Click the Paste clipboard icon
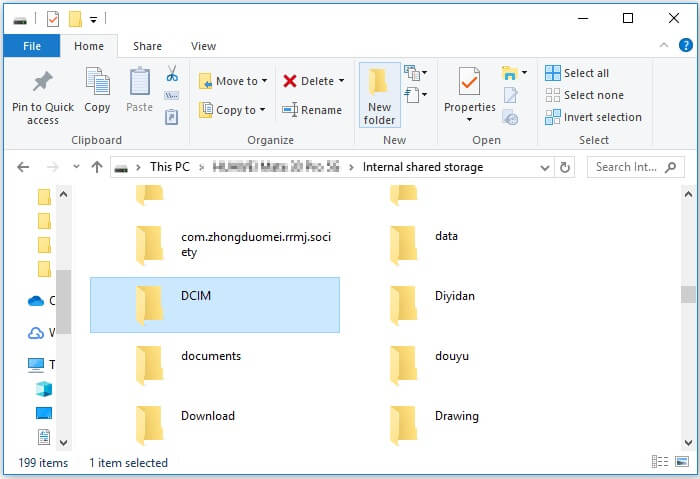The image size is (700, 479). pos(139,82)
